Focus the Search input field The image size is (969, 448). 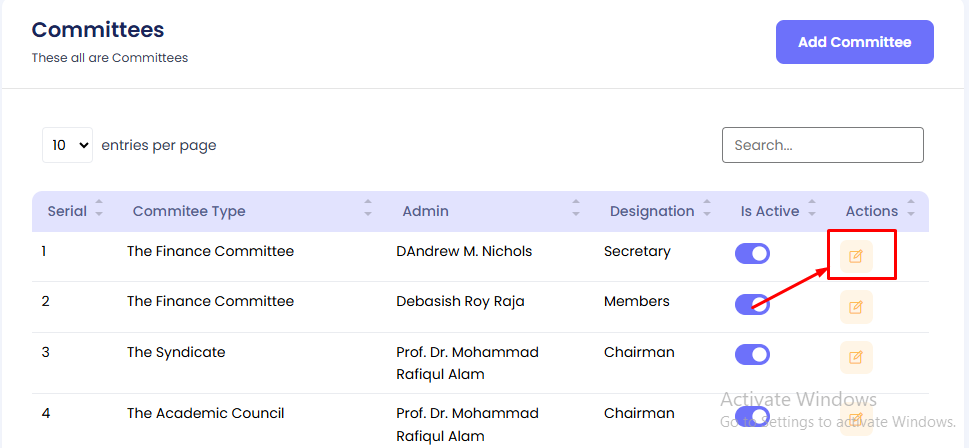(822, 145)
